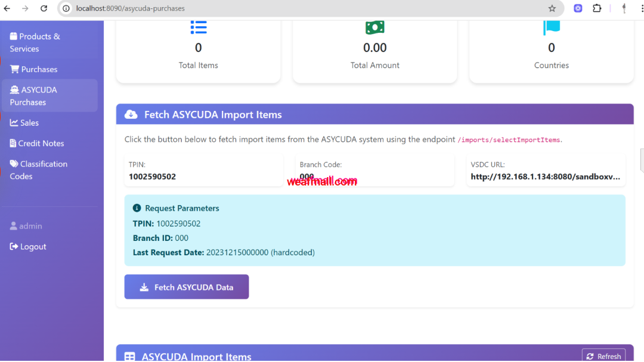Click the Request Parameters info icon
The height and width of the screenshot is (362, 644).
[137, 208]
